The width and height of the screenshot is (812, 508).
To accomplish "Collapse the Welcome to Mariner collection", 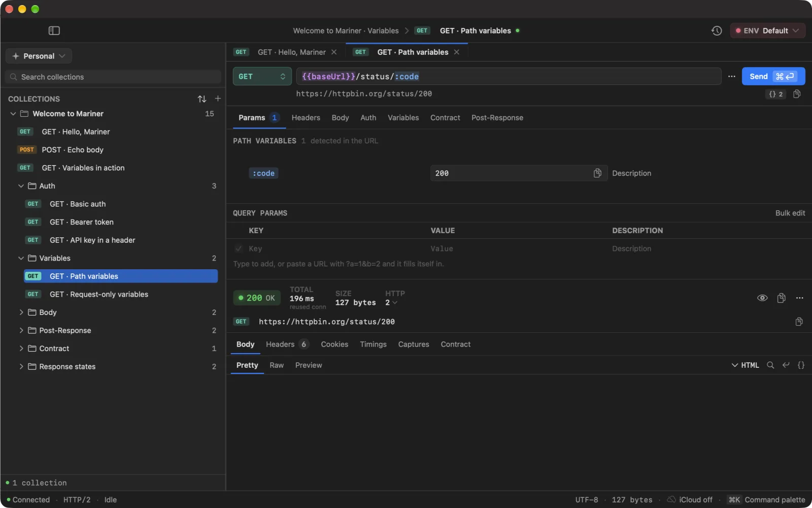I will (13, 114).
